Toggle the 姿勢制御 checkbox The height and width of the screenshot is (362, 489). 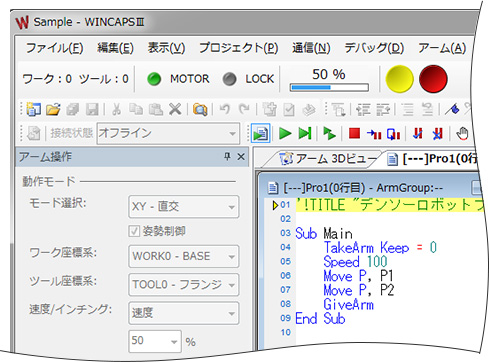(134, 231)
